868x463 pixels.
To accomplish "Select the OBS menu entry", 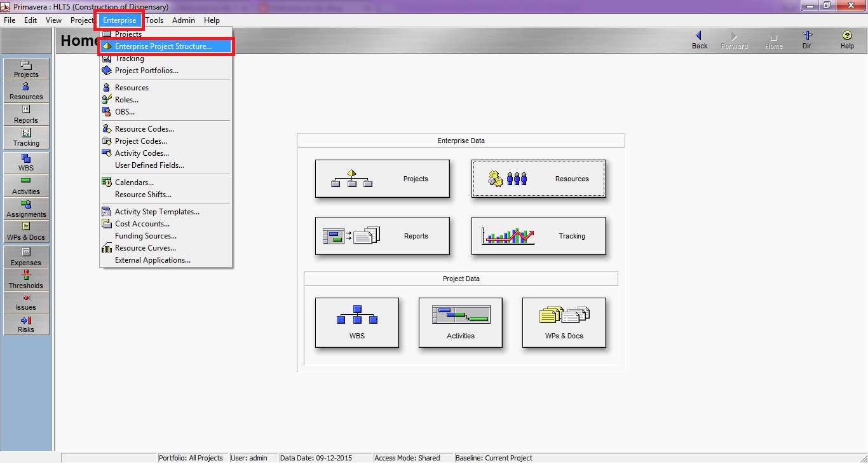I will click(124, 111).
